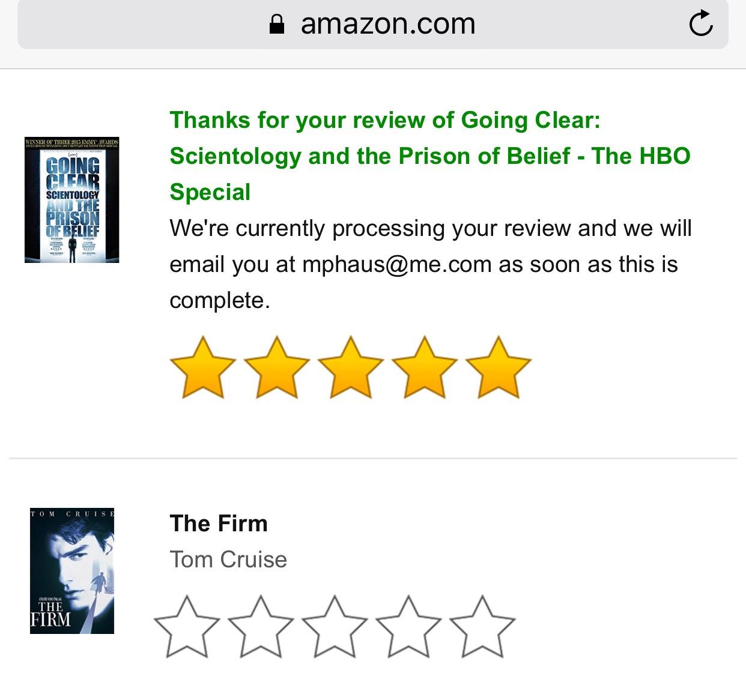Change Going Clear rating to three stars
746x700 pixels.
pos(351,368)
